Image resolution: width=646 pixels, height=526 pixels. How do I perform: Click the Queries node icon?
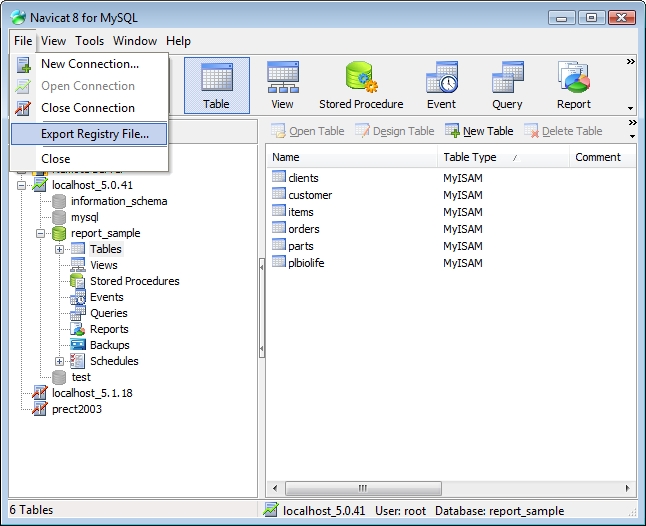coord(78,313)
